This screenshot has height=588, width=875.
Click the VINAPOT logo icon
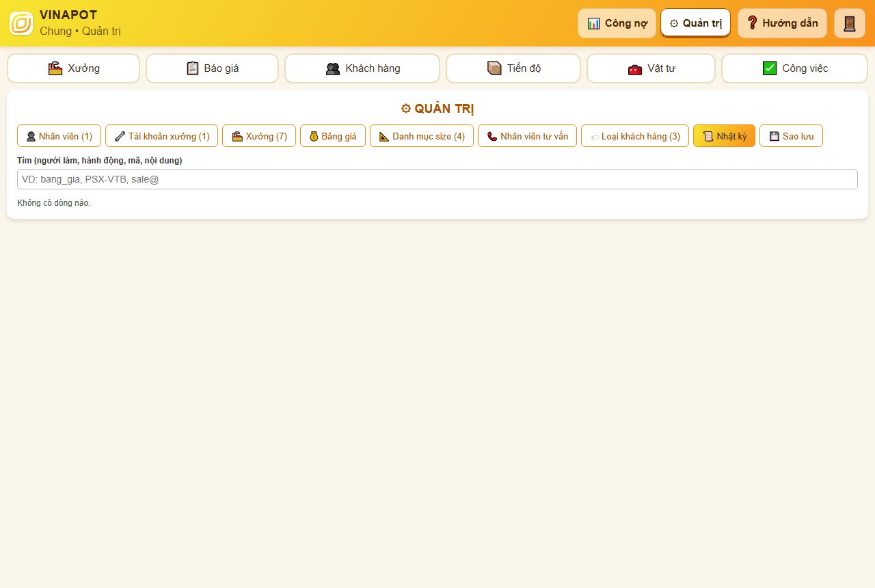coord(21,23)
